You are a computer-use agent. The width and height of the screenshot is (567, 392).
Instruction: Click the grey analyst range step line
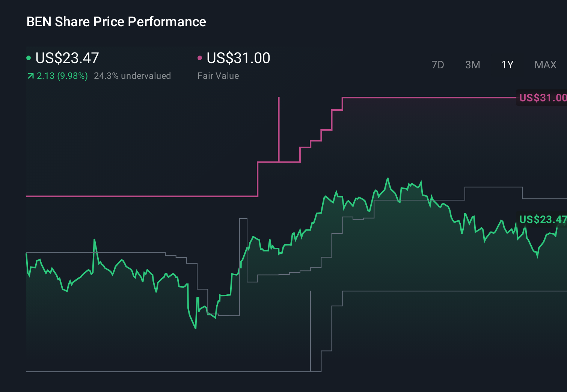click(488, 187)
